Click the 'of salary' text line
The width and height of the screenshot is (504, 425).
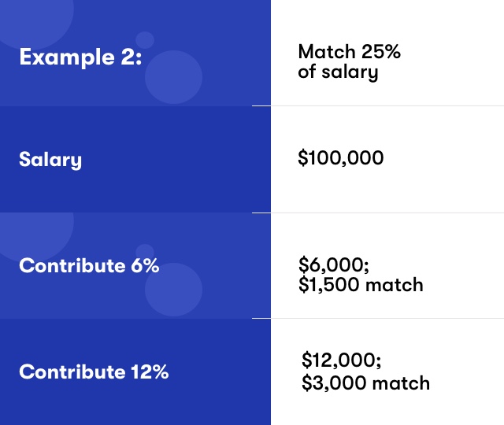338,72
